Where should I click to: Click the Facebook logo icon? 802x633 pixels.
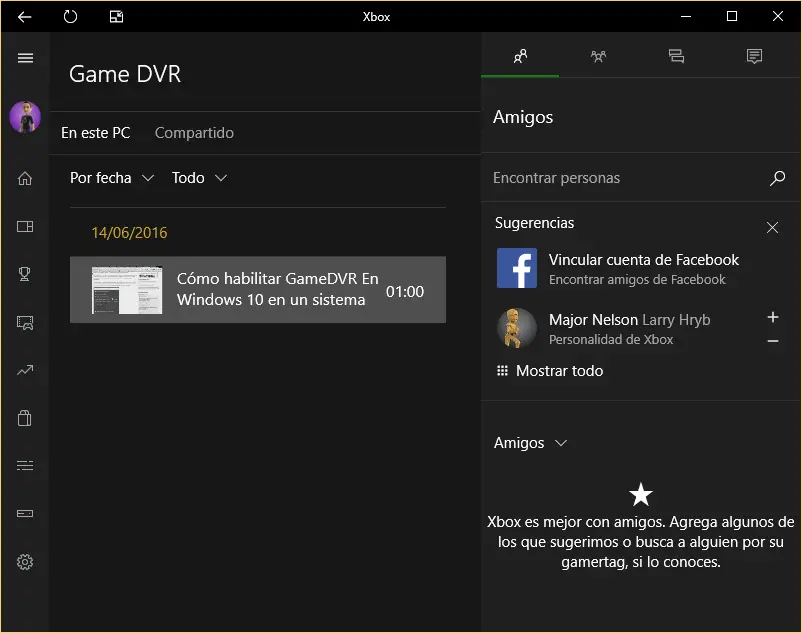click(x=516, y=269)
